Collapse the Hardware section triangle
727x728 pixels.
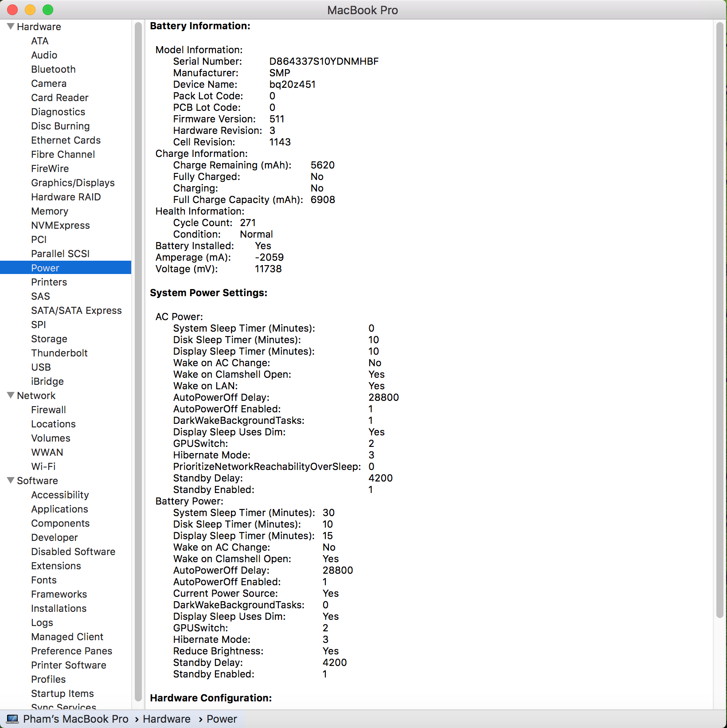point(11,27)
